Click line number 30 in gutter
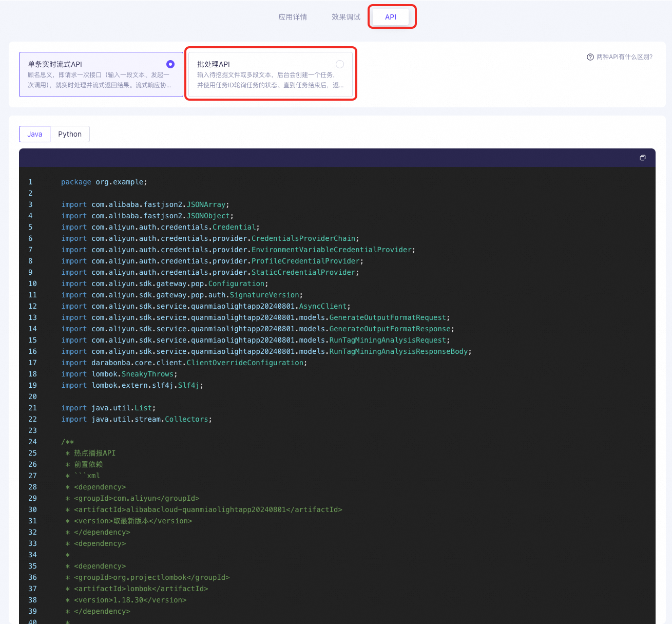 click(x=32, y=509)
